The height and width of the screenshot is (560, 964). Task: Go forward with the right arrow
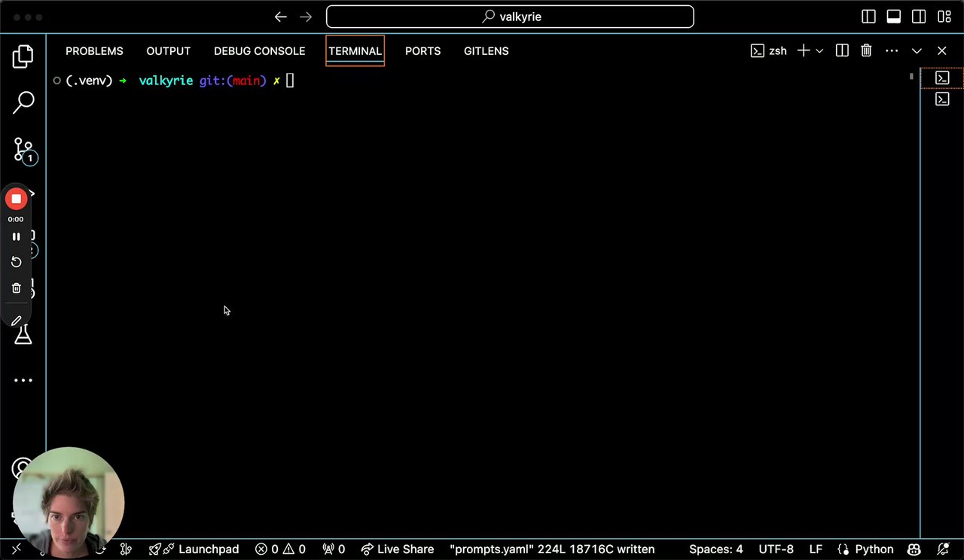(306, 17)
